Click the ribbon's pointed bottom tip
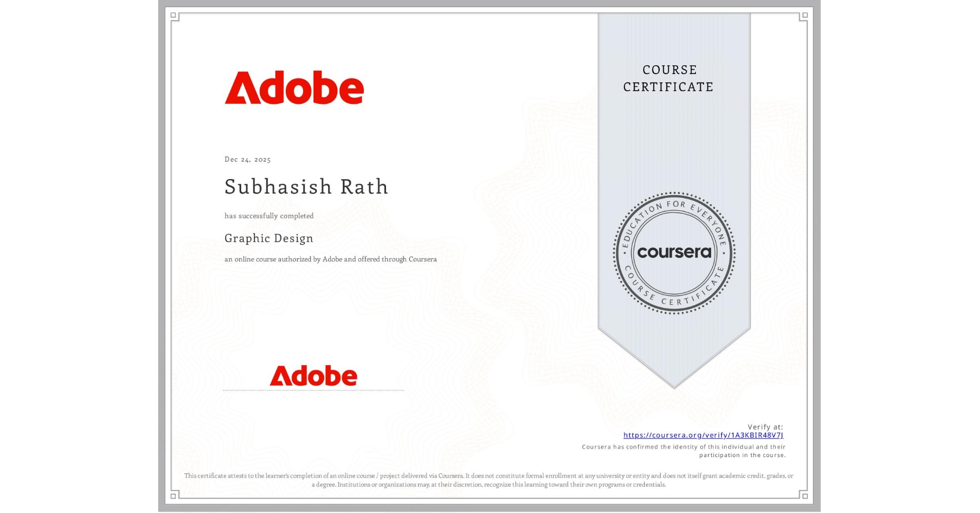The height and width of the screenshot is (513, 980). click(x=674, y=384)
